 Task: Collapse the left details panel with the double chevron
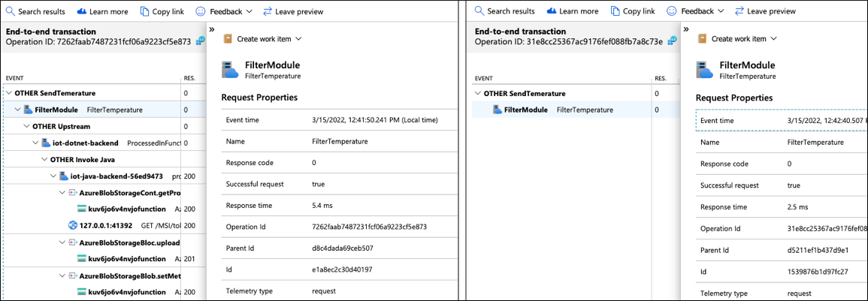coord(212,29)
